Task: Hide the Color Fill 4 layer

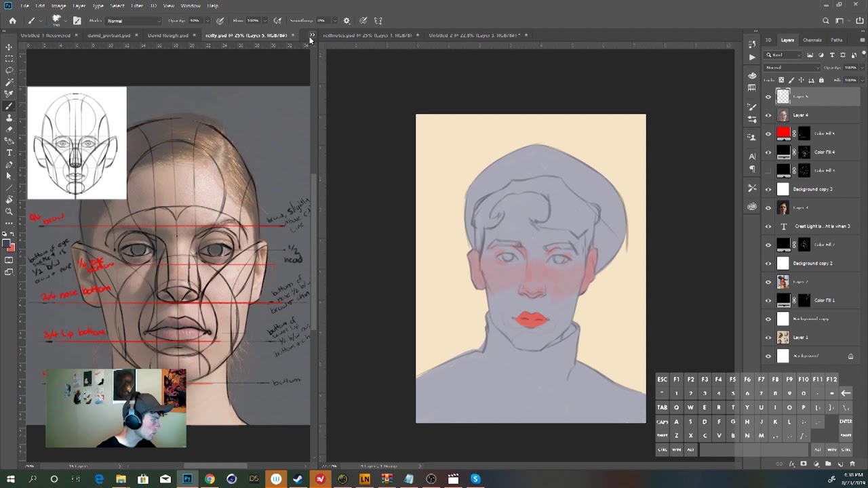Action: click(768, 152)
